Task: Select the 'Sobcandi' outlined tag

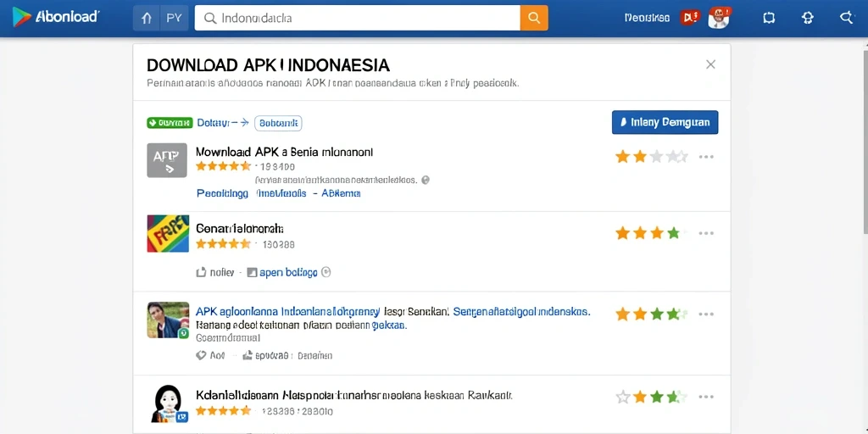Action: [278, 123]
